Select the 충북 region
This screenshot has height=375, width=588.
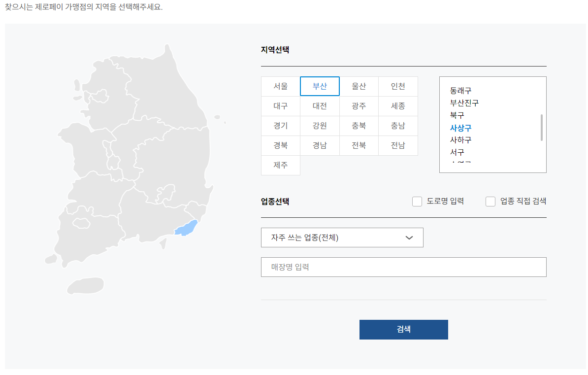coord(359,126)
